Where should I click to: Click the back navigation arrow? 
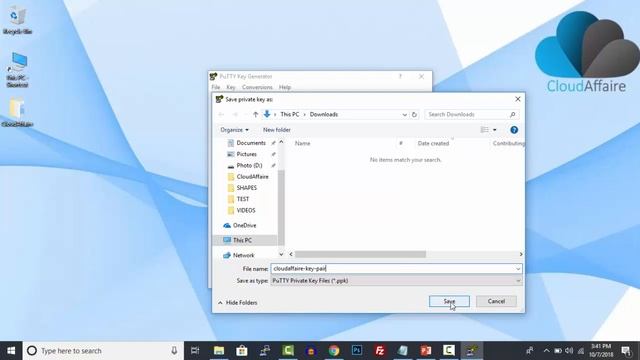tap(222, 115)
